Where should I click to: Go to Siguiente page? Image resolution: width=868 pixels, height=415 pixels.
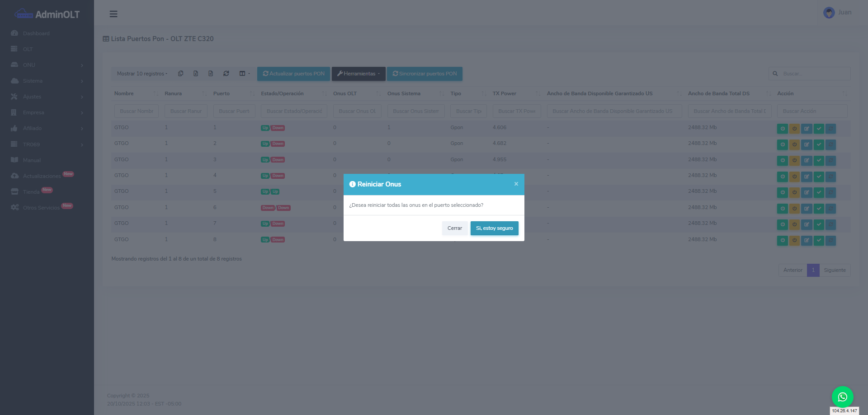(835, 270)
